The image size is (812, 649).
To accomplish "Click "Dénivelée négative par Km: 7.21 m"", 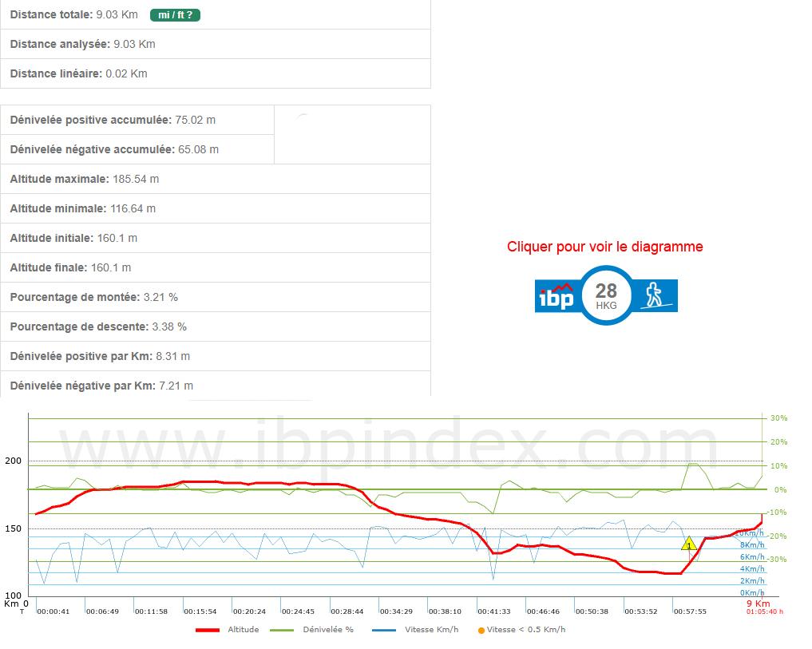I will pyautogui.click(x=101, y=386).
